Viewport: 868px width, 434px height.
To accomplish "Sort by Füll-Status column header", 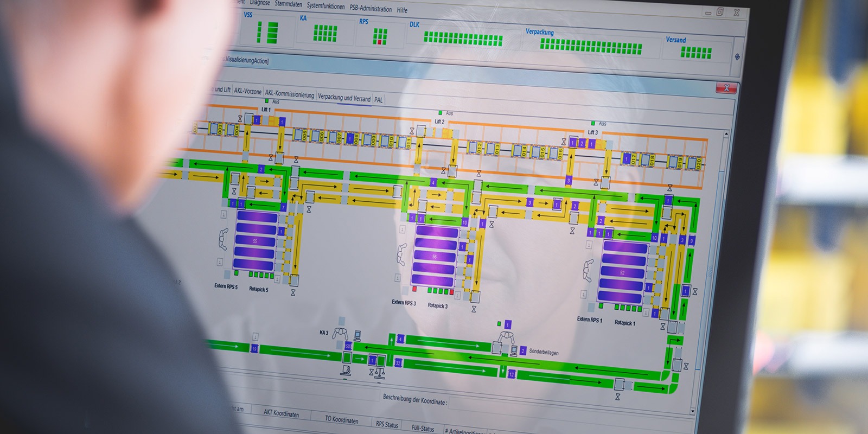I will click(423, 428).
